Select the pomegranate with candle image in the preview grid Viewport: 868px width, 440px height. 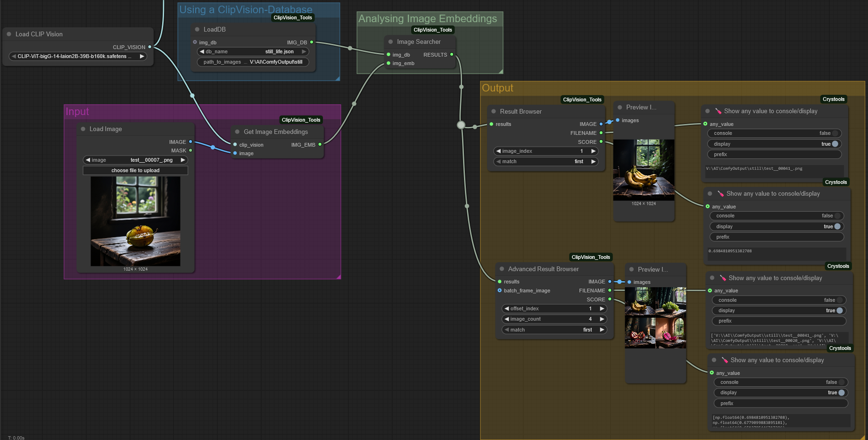click(x=640, y=333)
